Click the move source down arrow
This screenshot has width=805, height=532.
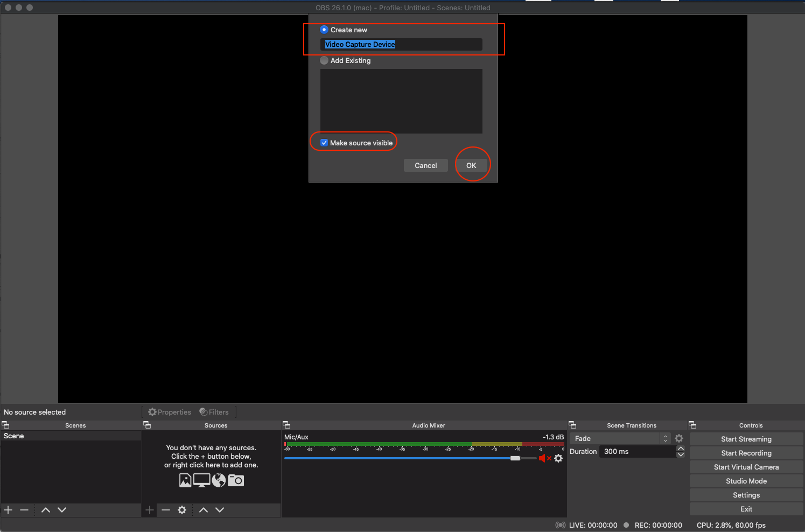tap(220, 510)
